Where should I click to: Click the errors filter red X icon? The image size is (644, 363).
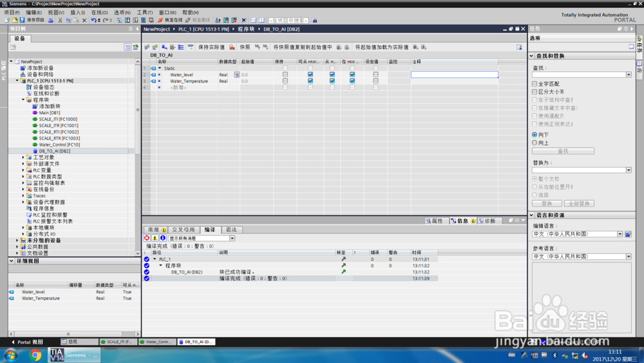147,238
